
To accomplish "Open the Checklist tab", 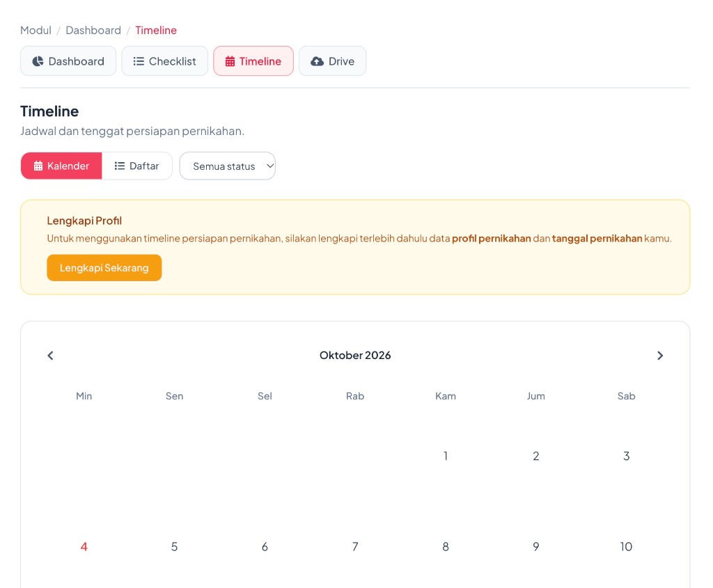I will tap(164, 61).
